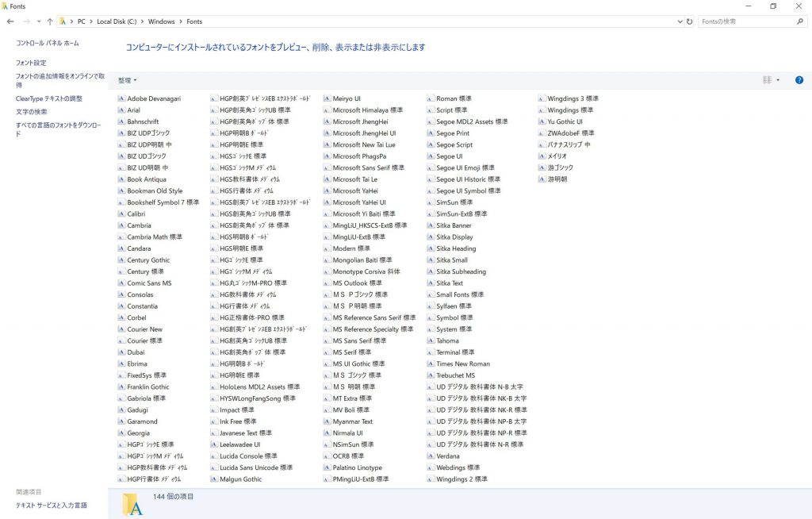
Task: Select the メイリオ font icon
Action: point(542,156)
